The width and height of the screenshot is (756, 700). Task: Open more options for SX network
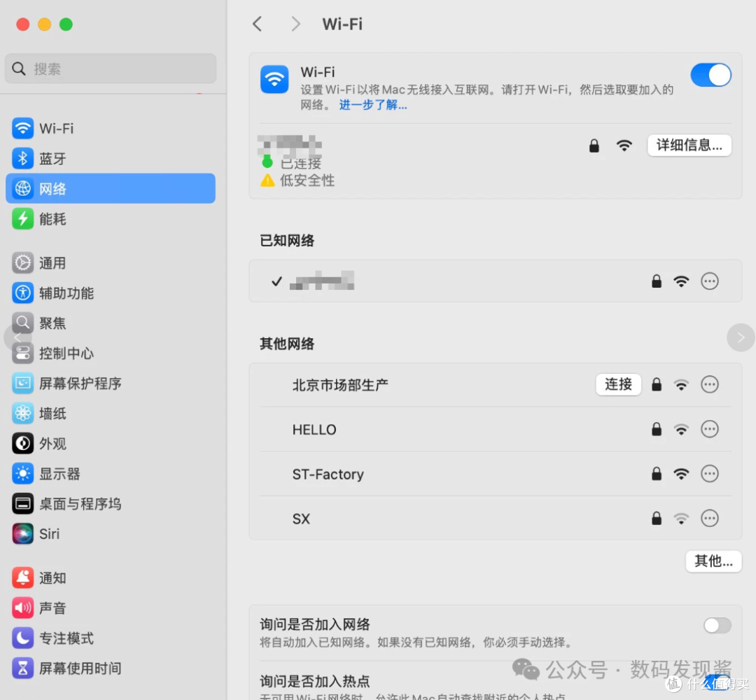(709, 518)
